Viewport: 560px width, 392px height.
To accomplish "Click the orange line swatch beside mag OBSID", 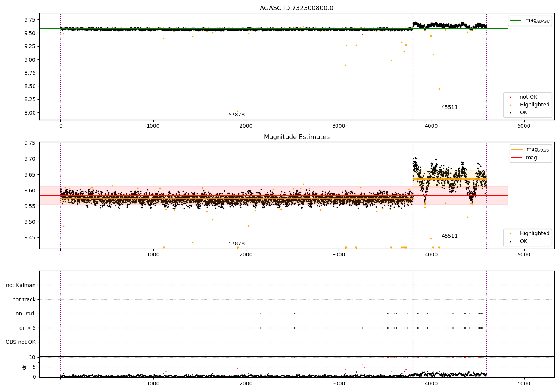I will coord(517,149).
